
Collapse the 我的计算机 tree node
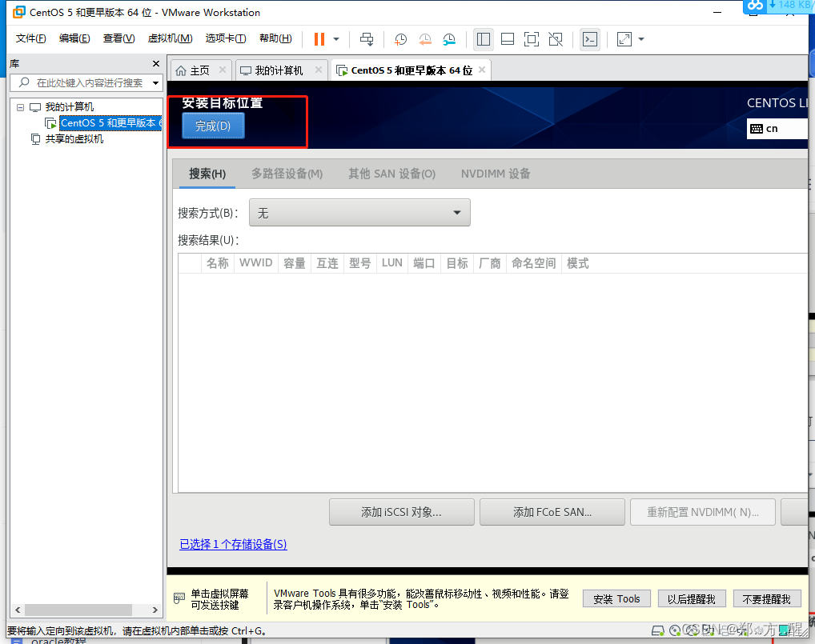(x=18, y=106)
